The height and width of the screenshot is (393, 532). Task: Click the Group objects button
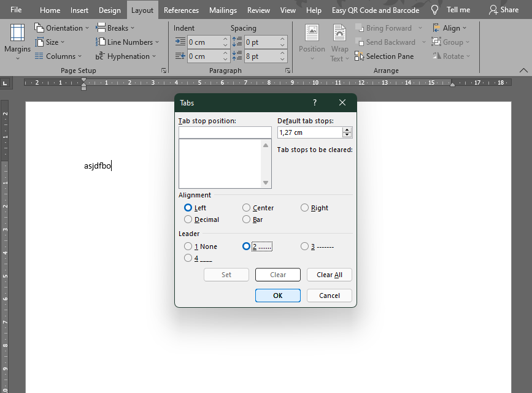(x=450, y=42)
